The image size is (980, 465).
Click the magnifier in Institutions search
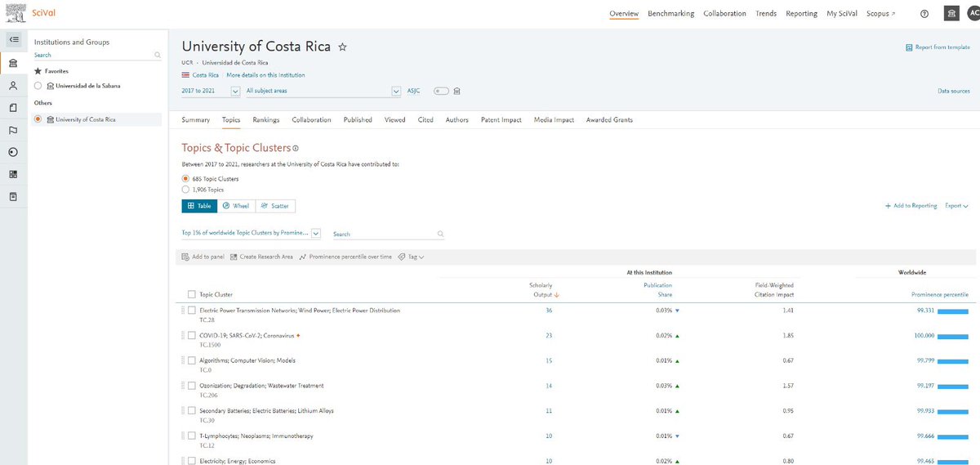(x=158, y=55)
